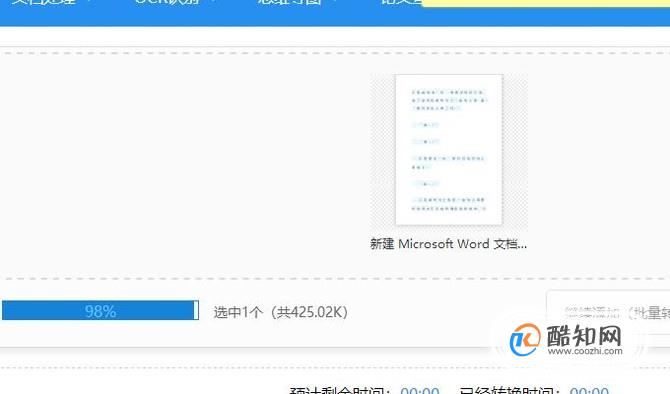The height and width of the screenshot is (394, 670).
Task: Click the 98% conversion progress bar
Action: (100, 311)
